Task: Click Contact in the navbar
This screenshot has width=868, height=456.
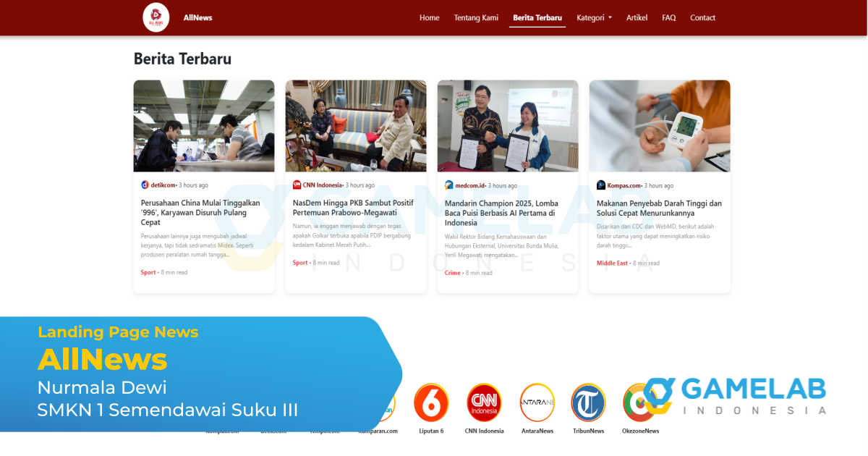Action: (702, 17)
